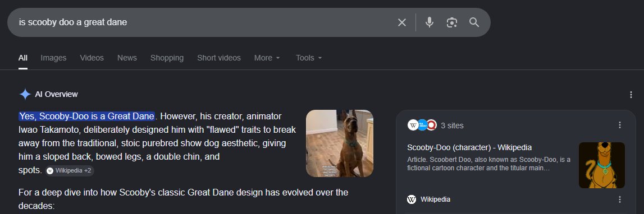644x214 pixels.
Task: Click the Wikipedia source name below the card
Action: 435,199
